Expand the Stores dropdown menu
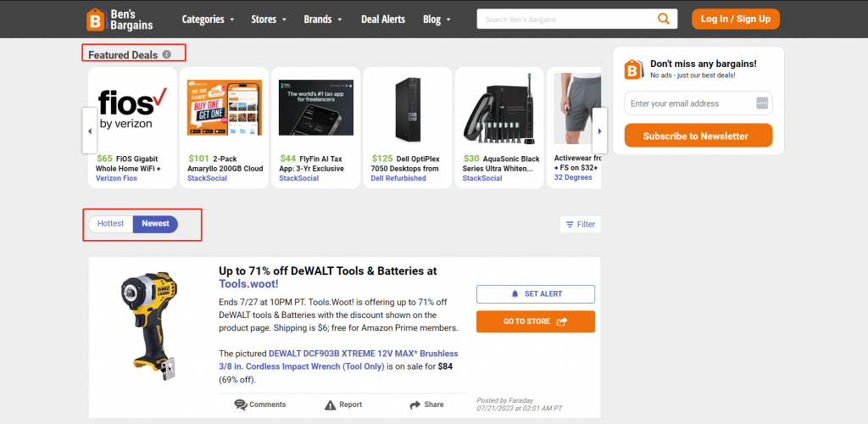The image size is (868, 424). [269, 20]
